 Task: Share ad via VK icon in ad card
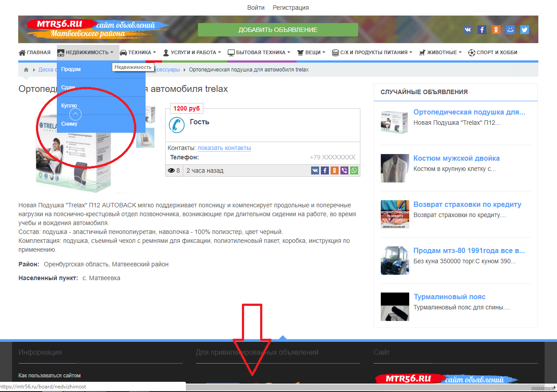315,170
